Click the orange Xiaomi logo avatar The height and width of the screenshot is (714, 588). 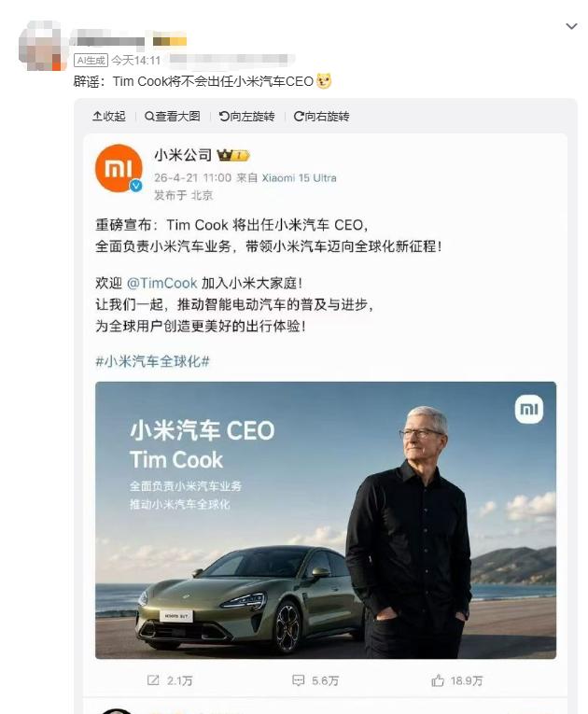pyautogui.click(x=119, y=169)
